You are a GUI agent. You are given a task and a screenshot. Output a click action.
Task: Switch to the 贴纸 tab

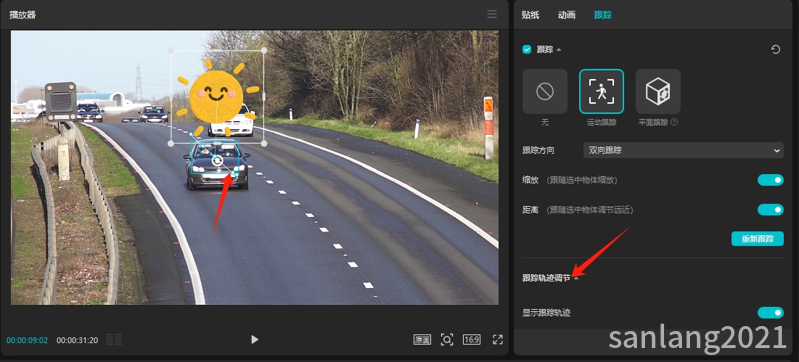click(x=530, y=15)
